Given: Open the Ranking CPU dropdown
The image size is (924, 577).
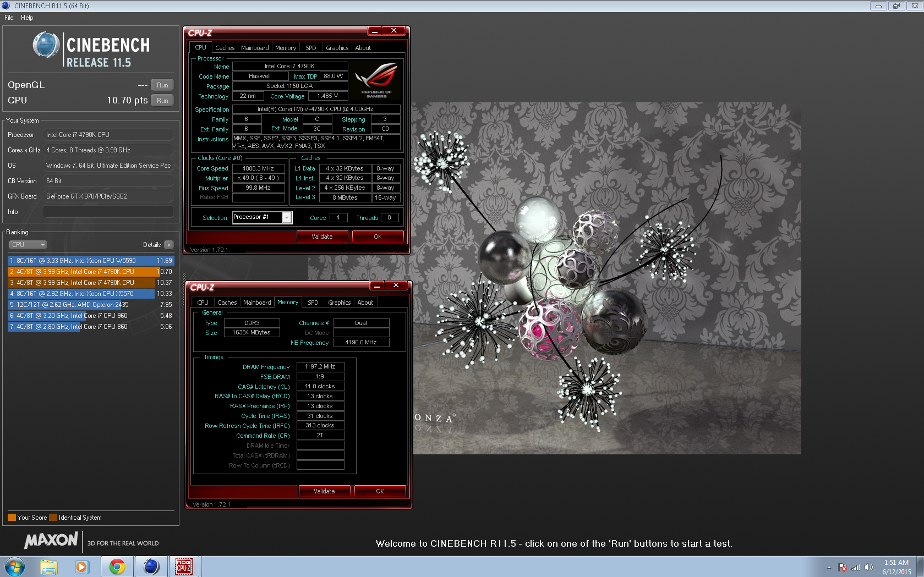Looking at the screenshot, I should [28, 245].
